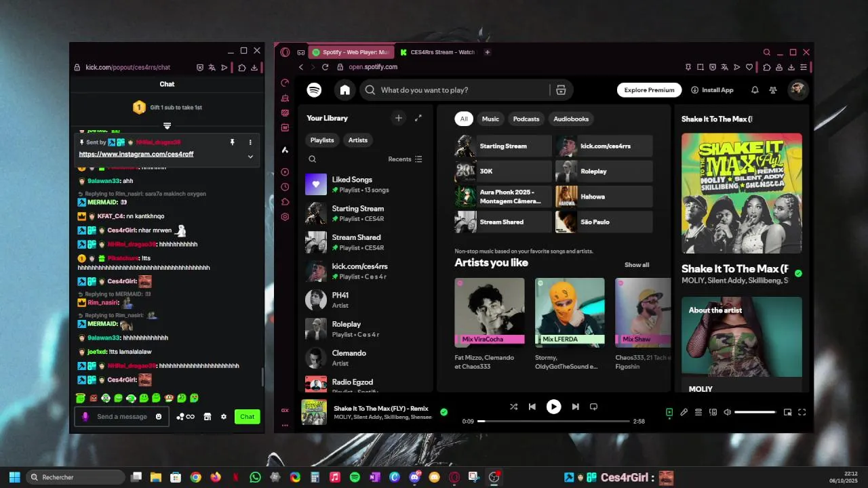This screenshot has width=868, height=488.
Task: Reload the open.spotify.com page
Action: point(325,67)
